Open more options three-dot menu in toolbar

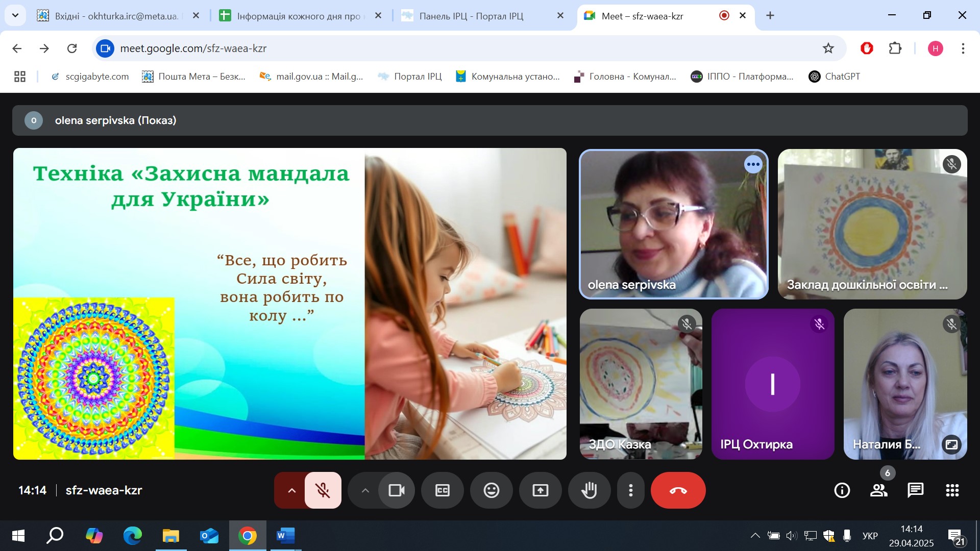coord(631,490)
